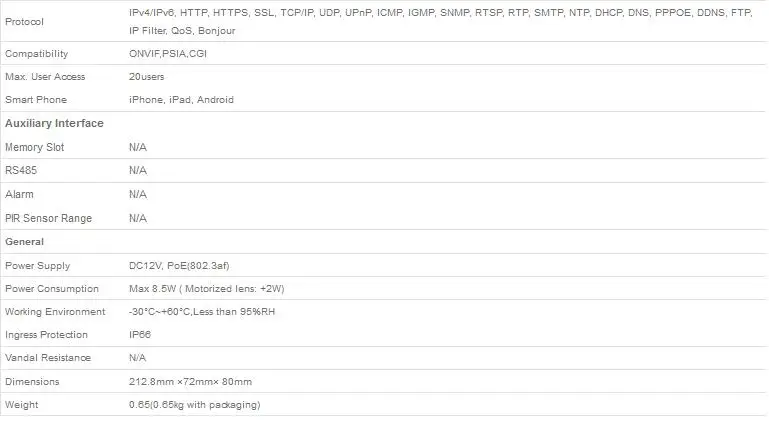
Task: Select the DC12V, PoE(802.3af) value
Action: click(x=179, y=265)
